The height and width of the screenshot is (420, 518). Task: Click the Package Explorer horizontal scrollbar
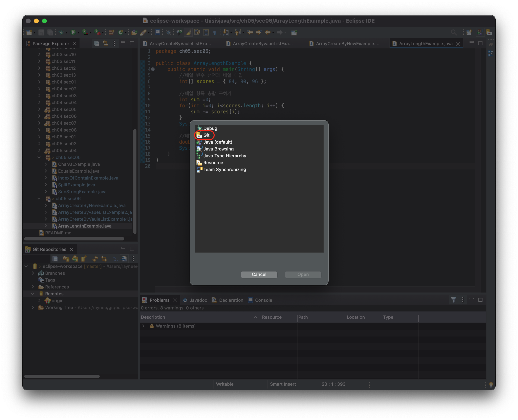click(74, 239)
